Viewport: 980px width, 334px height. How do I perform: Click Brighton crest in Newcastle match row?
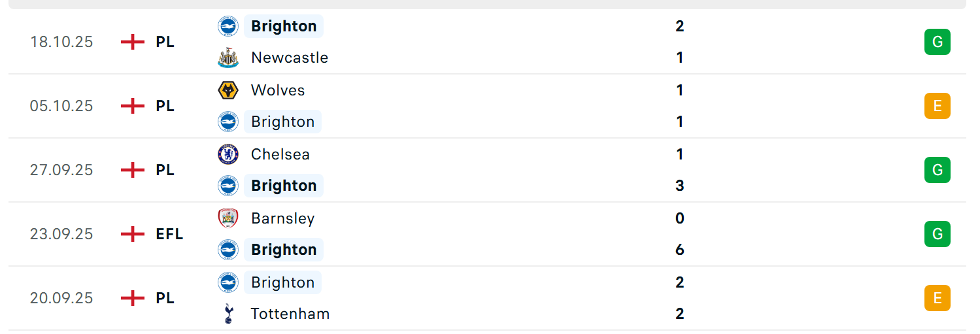[228, 26]
